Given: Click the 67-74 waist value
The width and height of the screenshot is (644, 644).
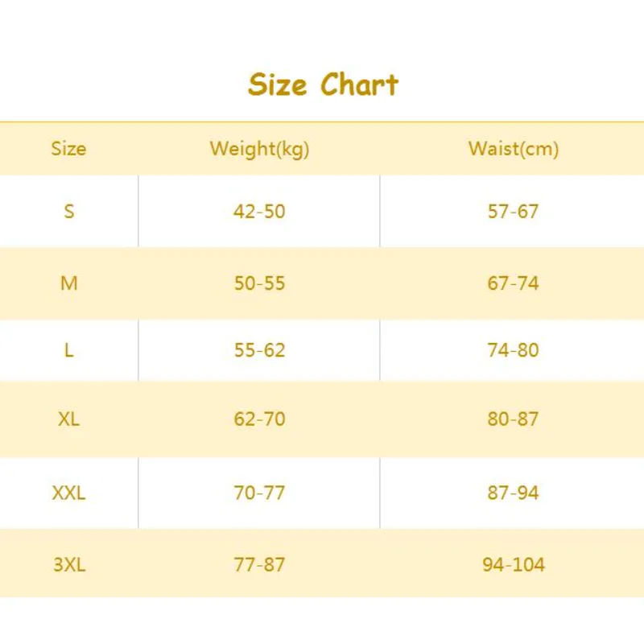Looking at the screenshot, I should click(513, 283).
